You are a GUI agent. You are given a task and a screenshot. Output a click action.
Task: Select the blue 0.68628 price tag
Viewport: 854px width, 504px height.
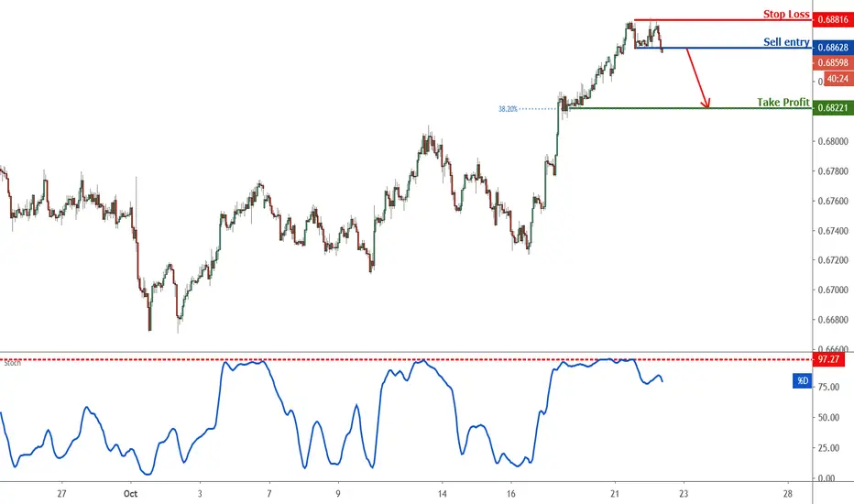pos(833,48)
